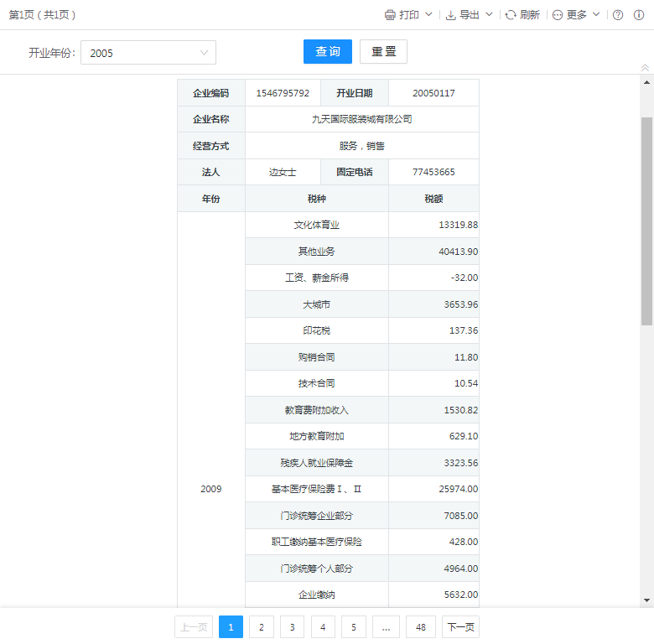Click the export download icon

pyautogui.click(x=450, y=15)
